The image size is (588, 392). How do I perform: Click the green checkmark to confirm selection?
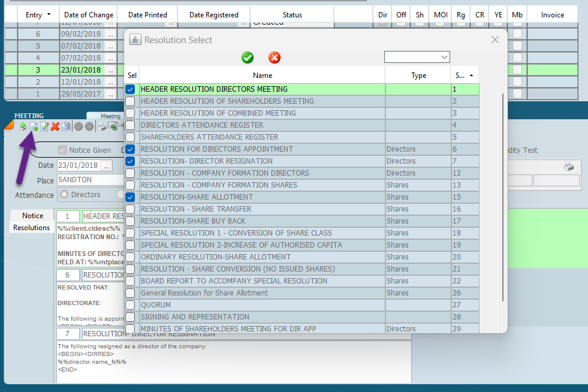247,58
